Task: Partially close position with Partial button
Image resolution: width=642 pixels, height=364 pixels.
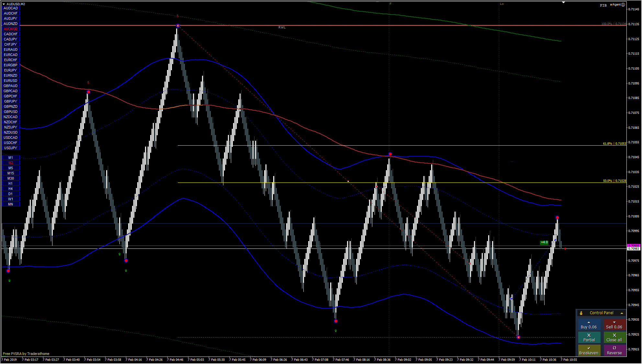Action: pyautogui.click(x=589, y=337)
